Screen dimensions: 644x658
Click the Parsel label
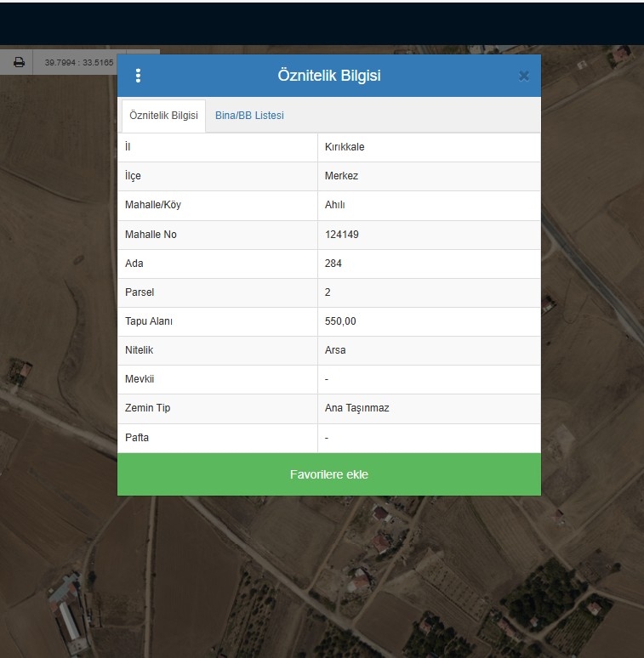140,292
